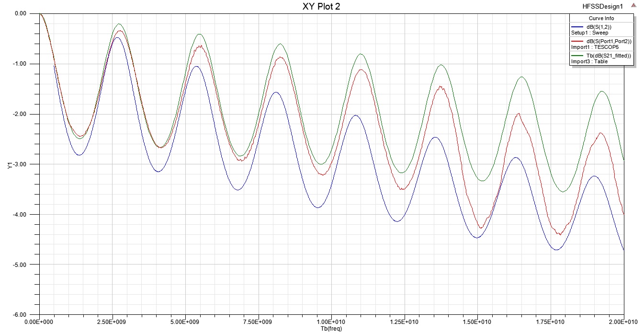Click the 'Curve Info' legend header

point(601,18)
